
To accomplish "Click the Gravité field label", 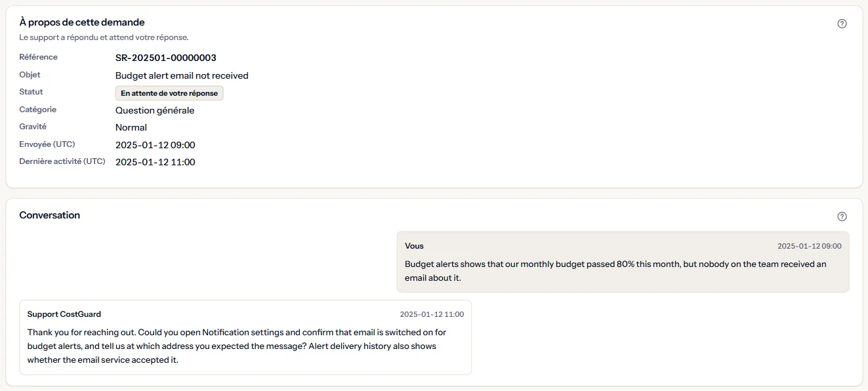I will [33, 127].
